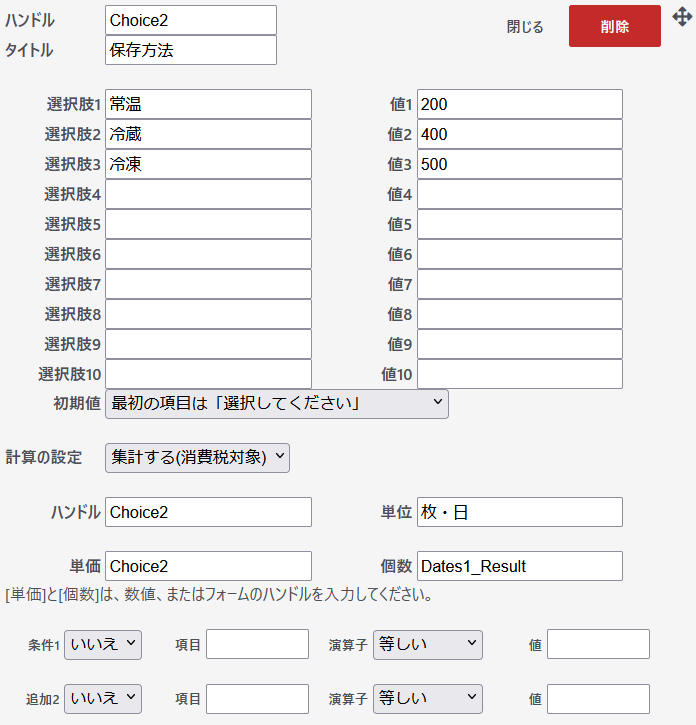696x725 pixels.
Task: Open the 演算子 dropdown in the 条件1 row
Action: (x=428, y=645)
